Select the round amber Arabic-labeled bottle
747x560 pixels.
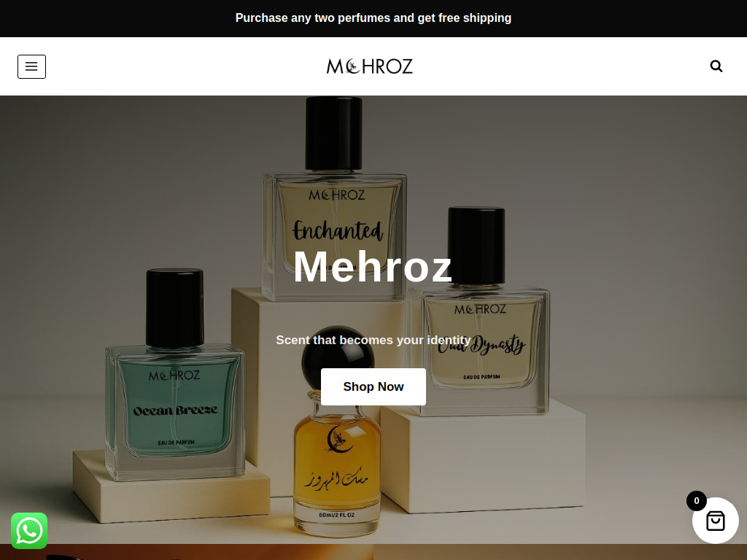click(338, 431)
